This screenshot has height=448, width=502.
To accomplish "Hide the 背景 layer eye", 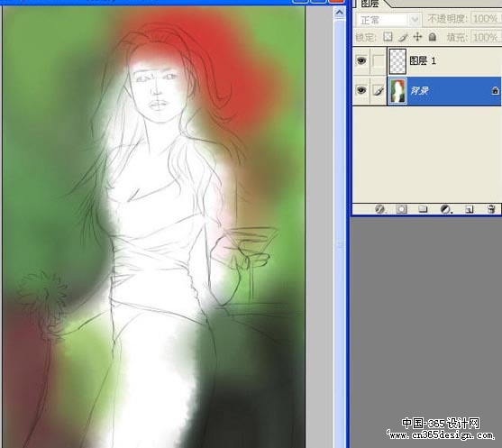I will pyautogui.click(x=361, y=91).
